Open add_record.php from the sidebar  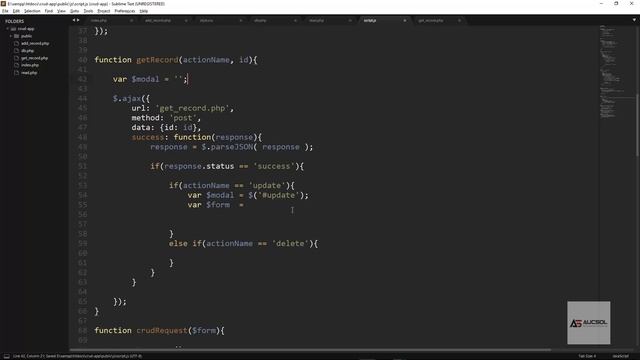(x=35, y=43)
